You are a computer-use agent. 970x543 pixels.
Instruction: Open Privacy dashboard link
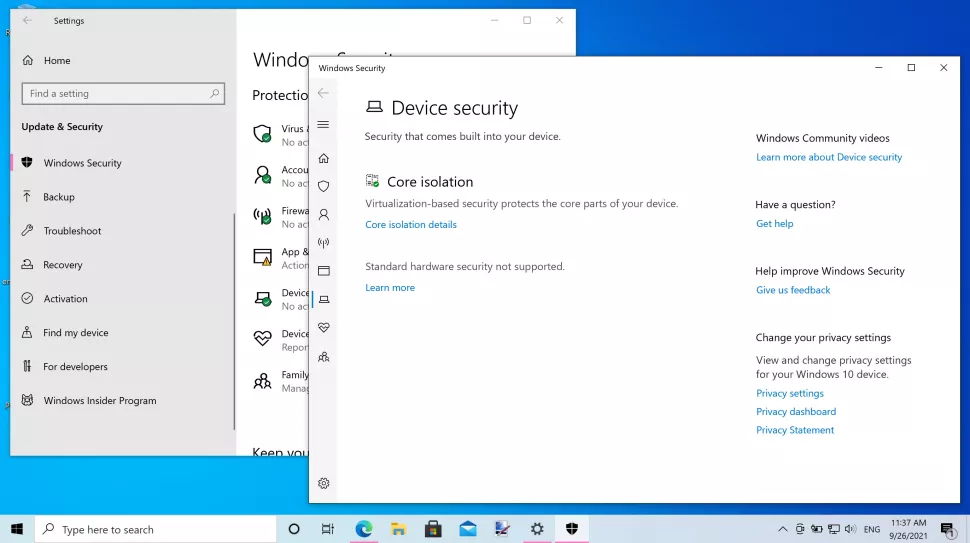[796, 411]
